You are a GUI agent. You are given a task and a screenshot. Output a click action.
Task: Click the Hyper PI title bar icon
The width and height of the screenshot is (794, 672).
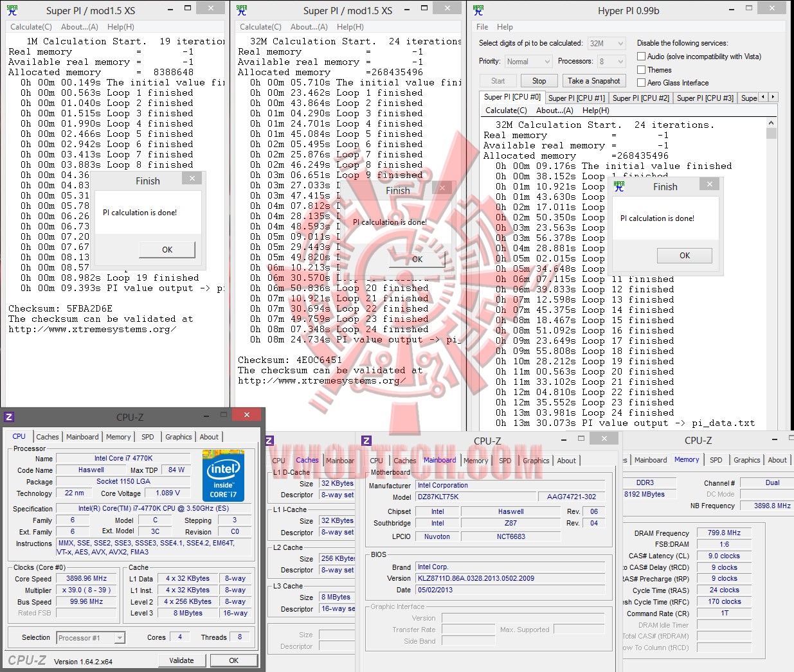(478, 10)
